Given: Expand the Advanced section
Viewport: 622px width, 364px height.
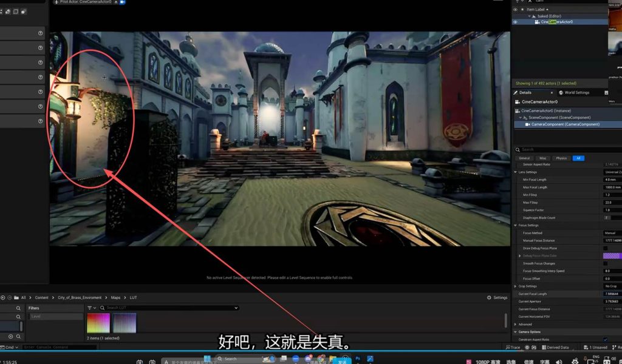Looking at the screenshot, I should (516, 324).
